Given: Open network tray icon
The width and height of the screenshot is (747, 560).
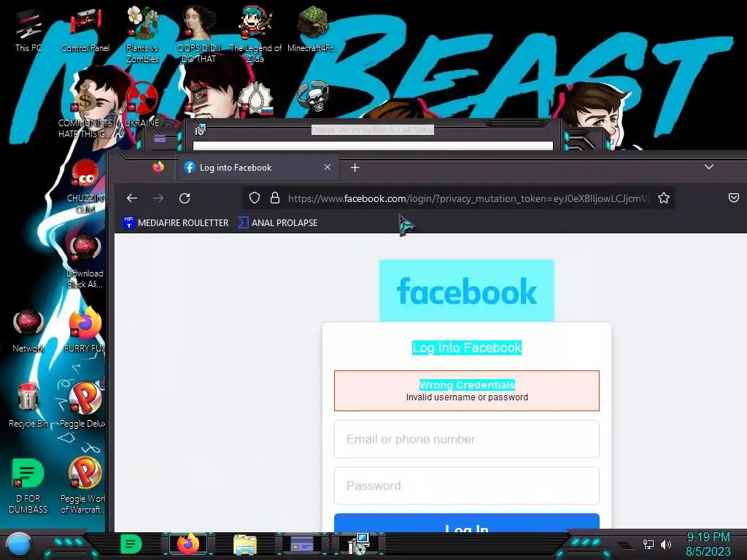Looking at the screenshot, I should click(x=649, y=544).
